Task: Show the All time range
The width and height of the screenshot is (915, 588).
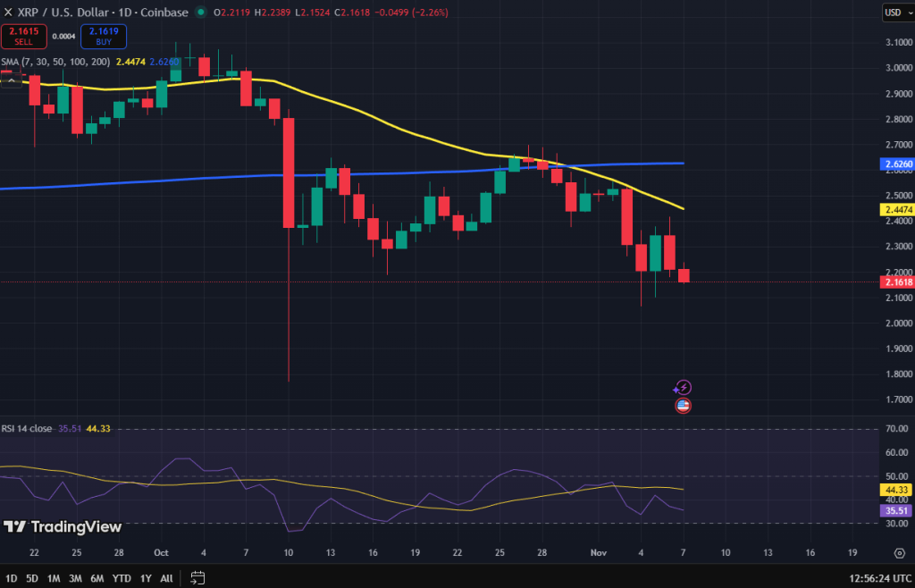Action: coord(166,578)
